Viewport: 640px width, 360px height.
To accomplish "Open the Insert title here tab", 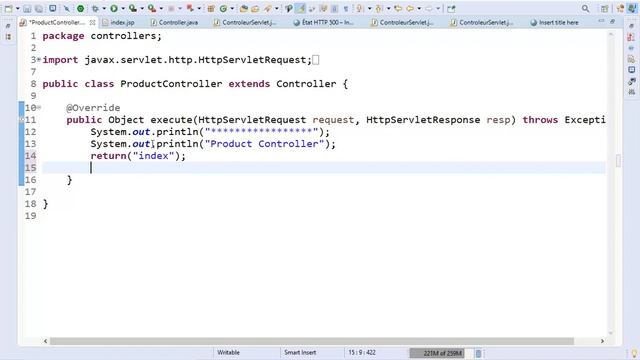I will pos(554,22).
